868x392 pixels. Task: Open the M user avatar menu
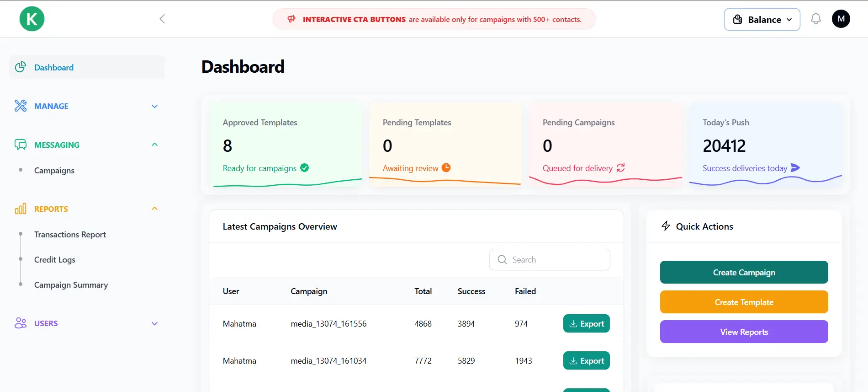[841, 19]
